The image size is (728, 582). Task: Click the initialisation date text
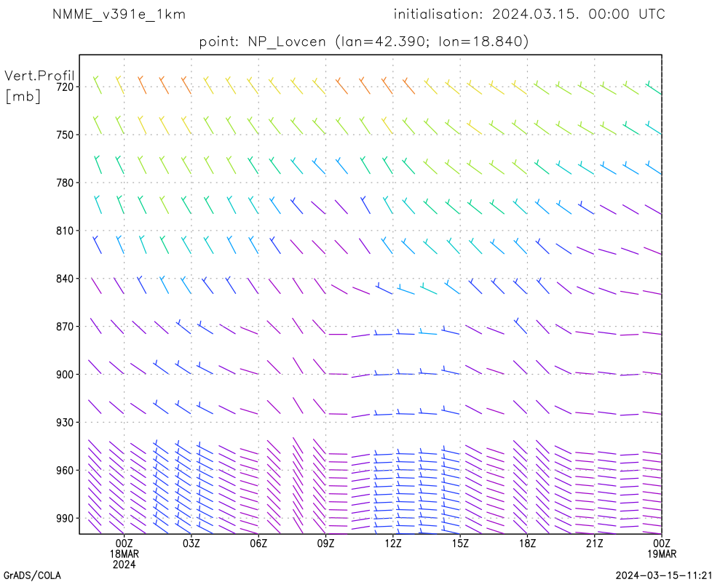tap(529, 15)
